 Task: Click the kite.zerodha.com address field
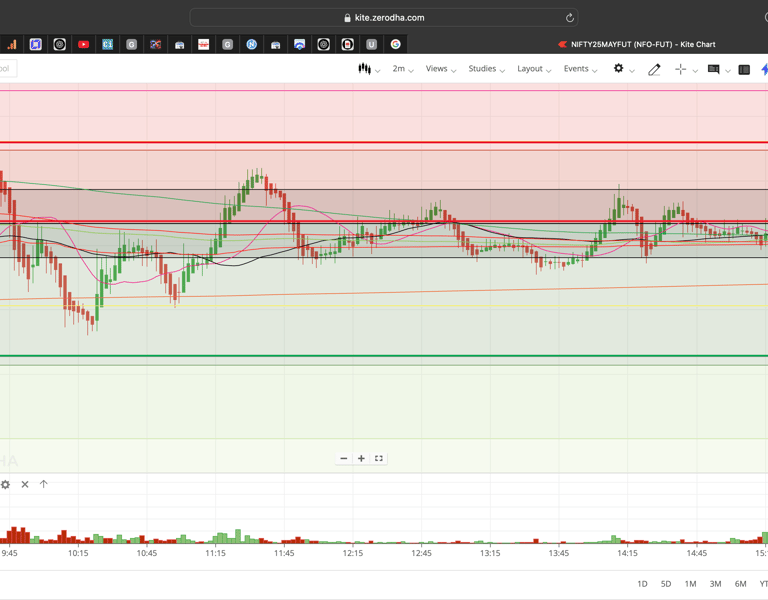pyautogui.click(x=384, y=18)
